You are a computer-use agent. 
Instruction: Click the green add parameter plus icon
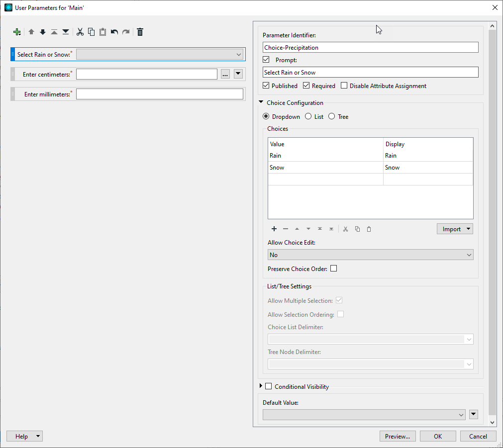pos(17,32)
